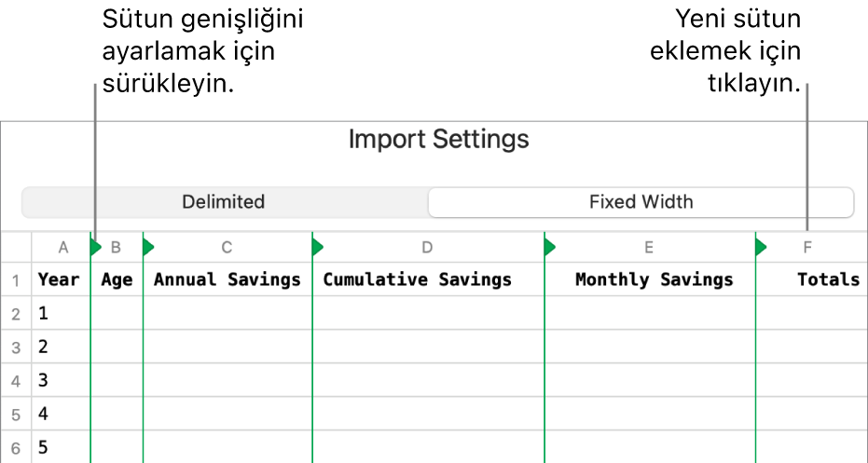Viewport: 868px width, 463px height.
Task: Select the Cumulative Savings cell
Action: point(418,279)
